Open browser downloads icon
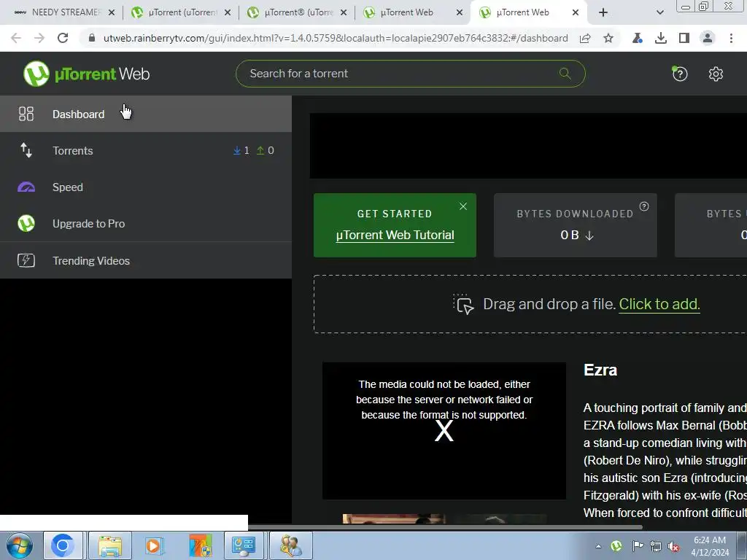This screenshot has height=560, width=747. (661, 38)
